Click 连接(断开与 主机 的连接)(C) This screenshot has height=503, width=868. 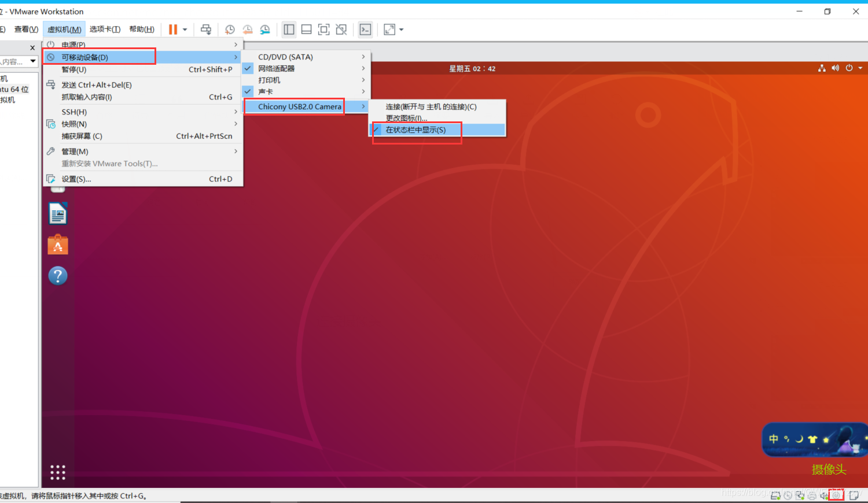pyautogui.click(x=437, y=106)
